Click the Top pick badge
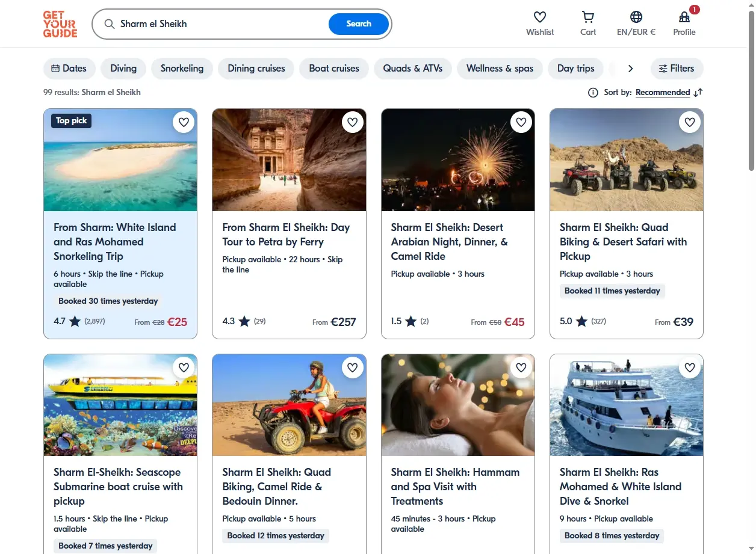756x554 pixels. point(71,121)
